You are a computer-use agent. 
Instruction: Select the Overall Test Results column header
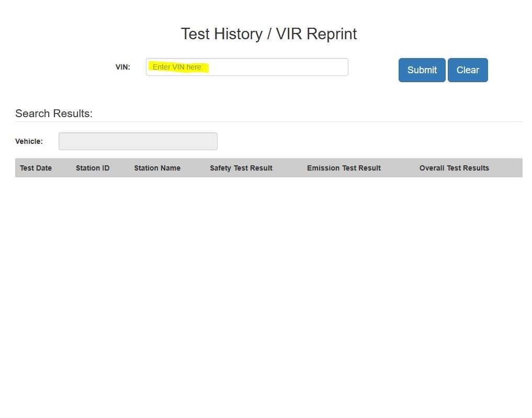pyautogui.click(x=454, y=168)
